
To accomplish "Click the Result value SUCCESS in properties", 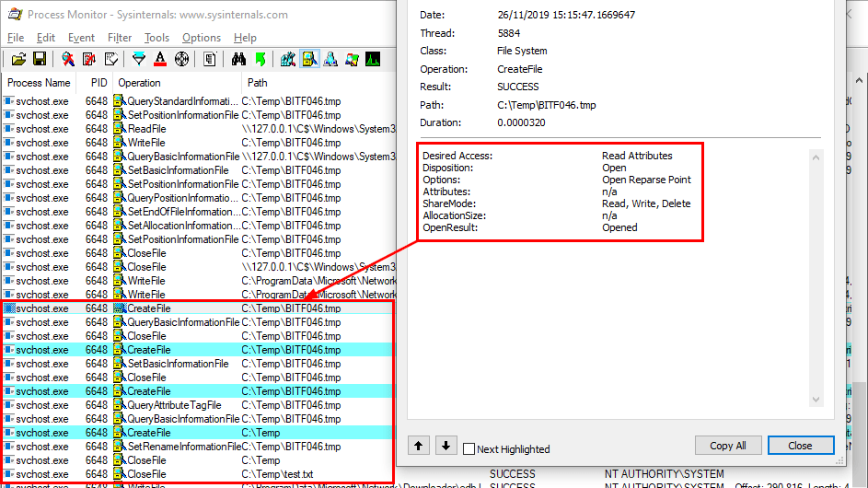I will tap(517, 87).
